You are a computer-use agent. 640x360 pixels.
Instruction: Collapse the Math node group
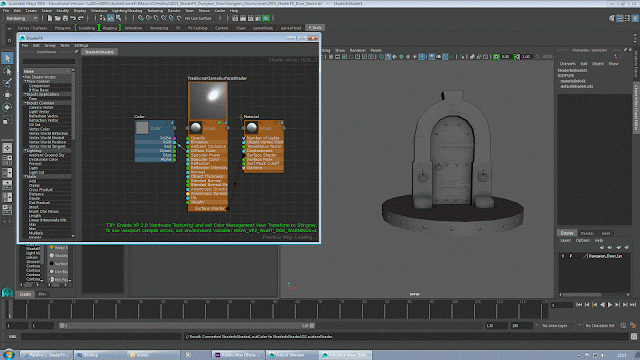click(25, 176)
